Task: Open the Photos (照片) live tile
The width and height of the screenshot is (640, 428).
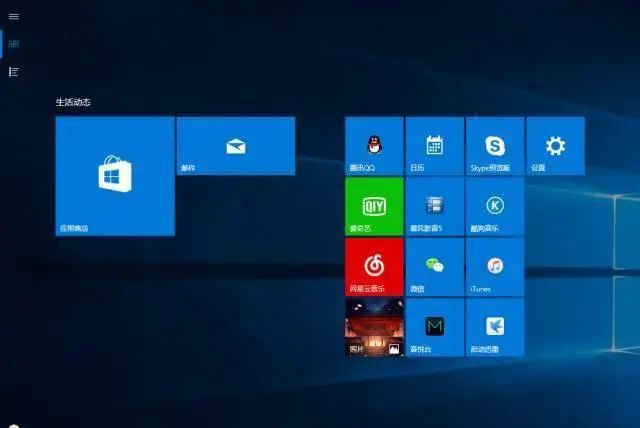Action: click(x=374, y=327)
